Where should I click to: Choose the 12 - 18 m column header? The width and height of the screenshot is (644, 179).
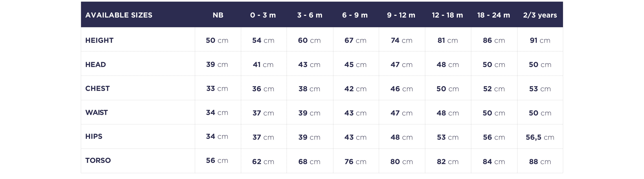point(448,15)
